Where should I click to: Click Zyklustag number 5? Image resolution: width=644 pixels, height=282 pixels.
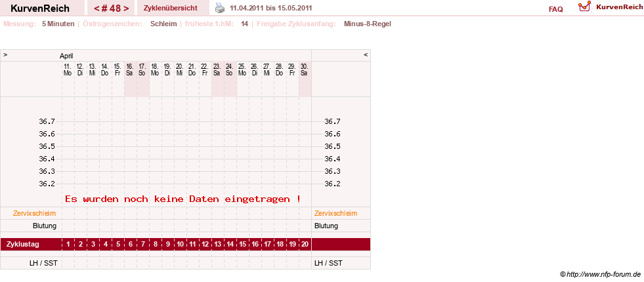(x=118, y=244)
